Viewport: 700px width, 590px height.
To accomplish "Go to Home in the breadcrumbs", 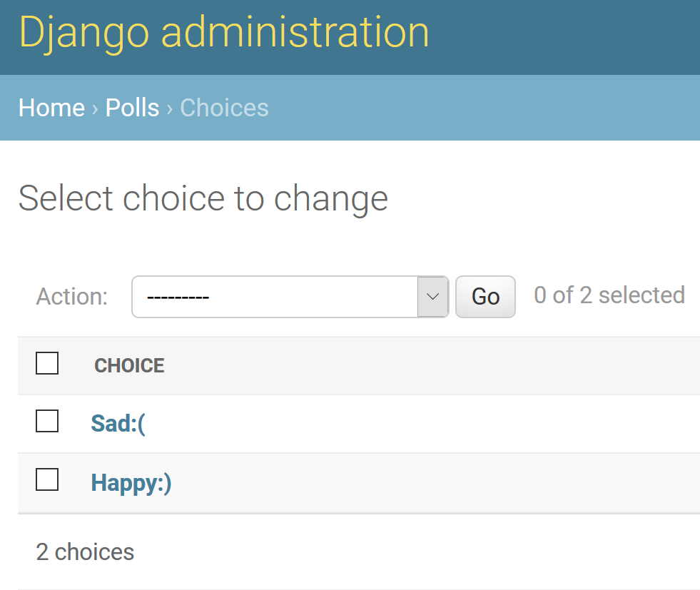I will (51, 108).
